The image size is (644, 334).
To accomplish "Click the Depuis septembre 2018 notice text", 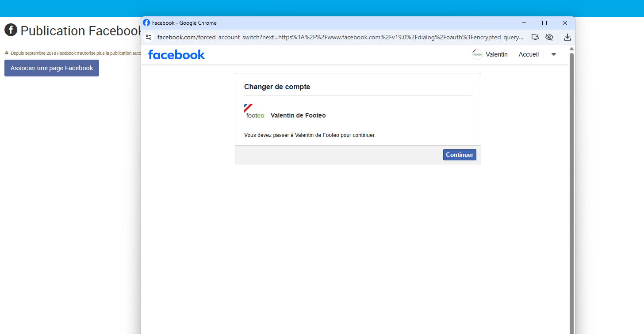I will tap(76, 53).
